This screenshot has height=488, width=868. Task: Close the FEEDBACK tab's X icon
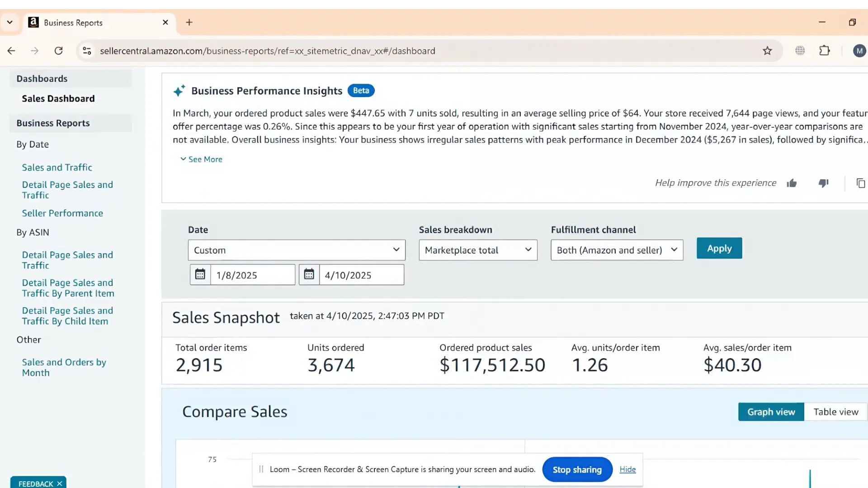[x=60, y=483]
